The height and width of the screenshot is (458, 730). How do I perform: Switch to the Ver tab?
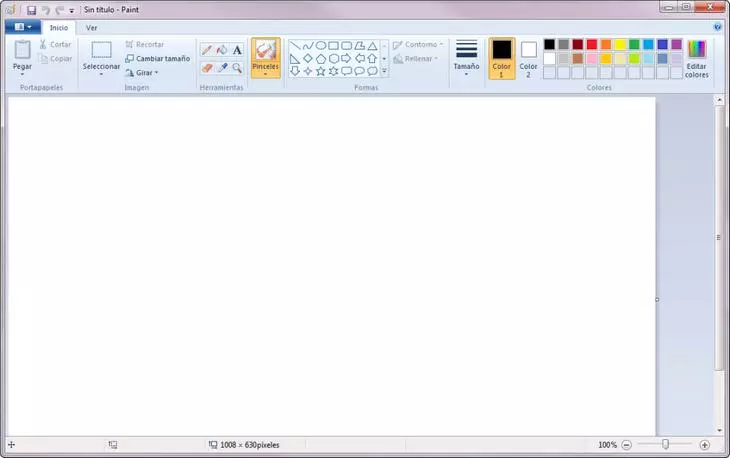(91, 28)
